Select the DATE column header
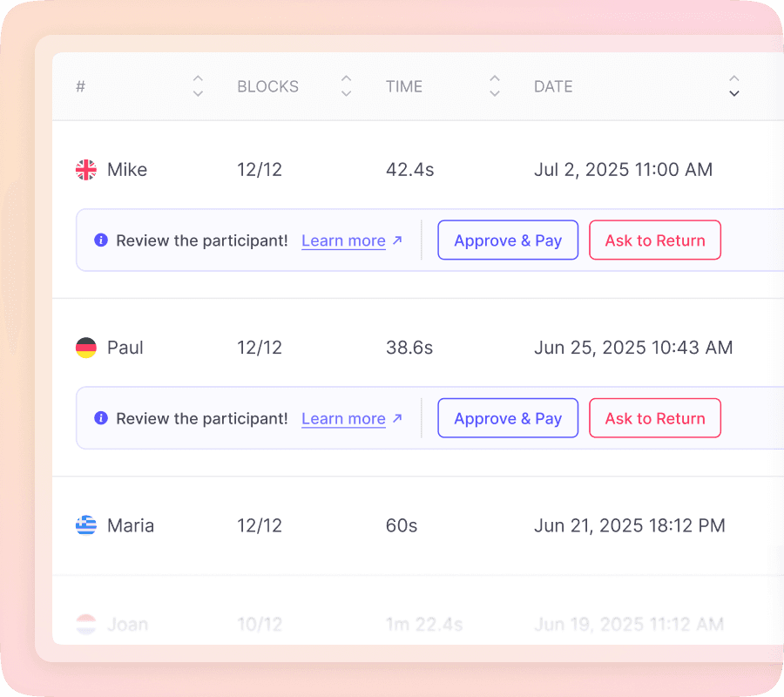This screenshot has width=784, height=697. (x=553, y=86)
